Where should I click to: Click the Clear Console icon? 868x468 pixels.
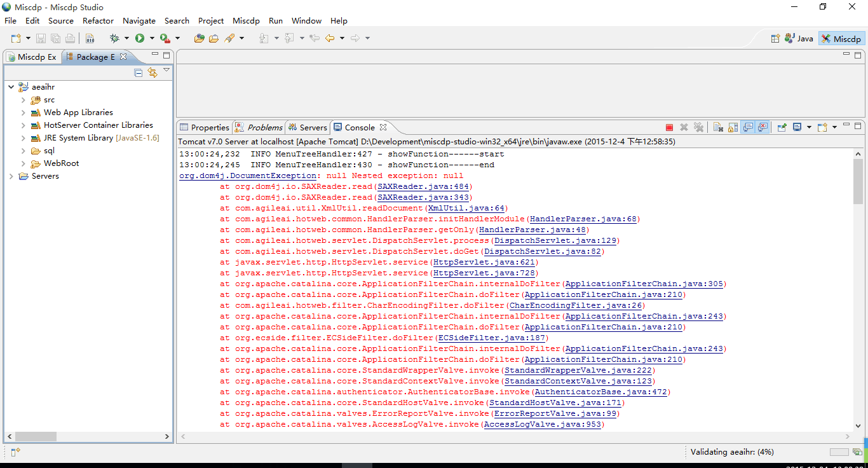[717, 127]
